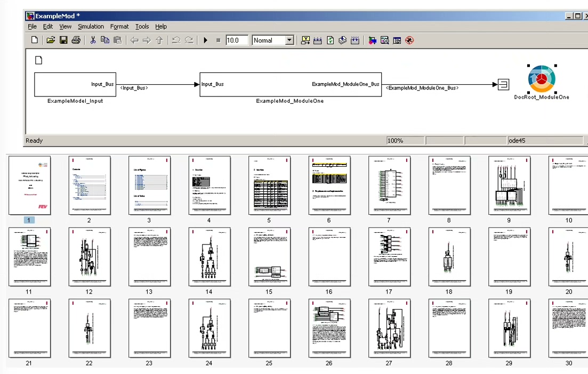588x374 pixels.
Task: Click the document annotation icon in canvas
Action: (38, 60)
